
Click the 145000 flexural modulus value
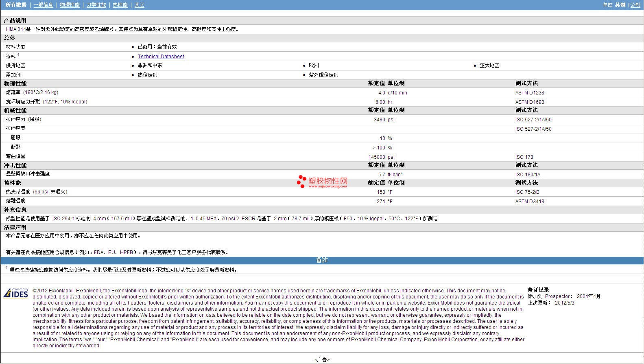377,157
